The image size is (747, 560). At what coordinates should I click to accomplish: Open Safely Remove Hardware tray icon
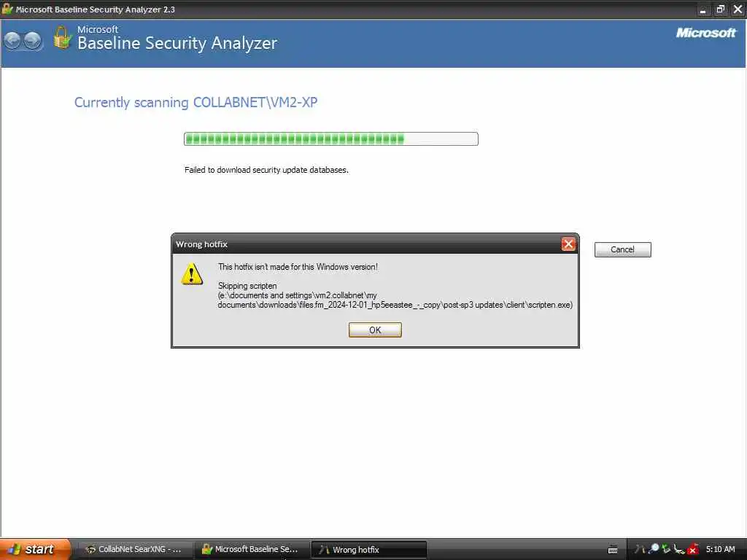click(x=679, y=550)
